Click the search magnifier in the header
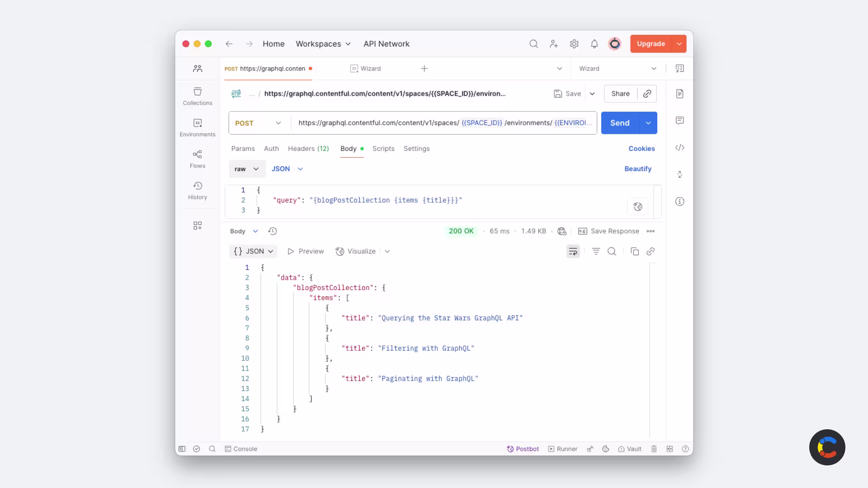 pyautogui.click(x=533, y=44)
